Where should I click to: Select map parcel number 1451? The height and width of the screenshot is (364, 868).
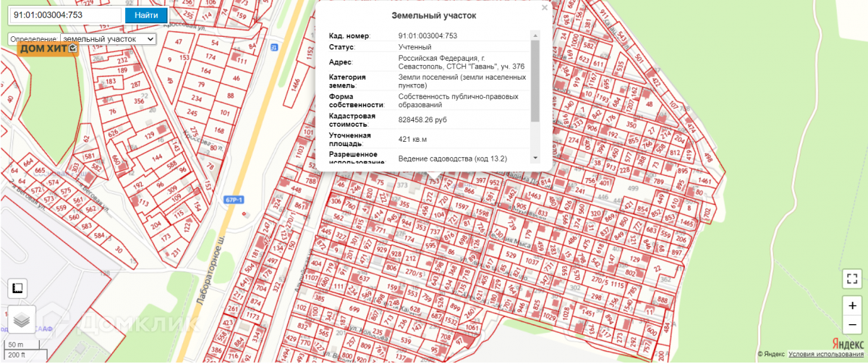click(587, 313)
